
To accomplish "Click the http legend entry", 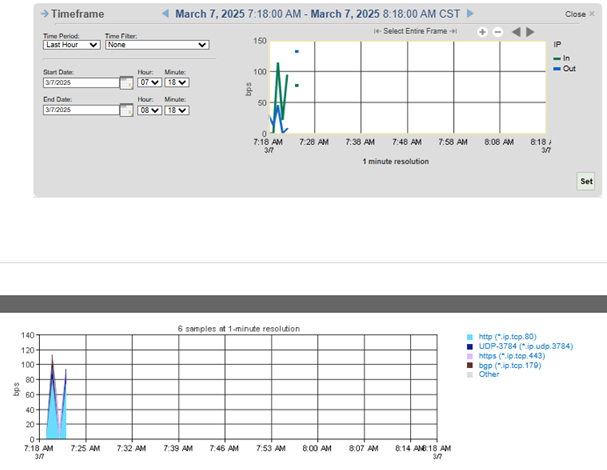I will [510, 336].
